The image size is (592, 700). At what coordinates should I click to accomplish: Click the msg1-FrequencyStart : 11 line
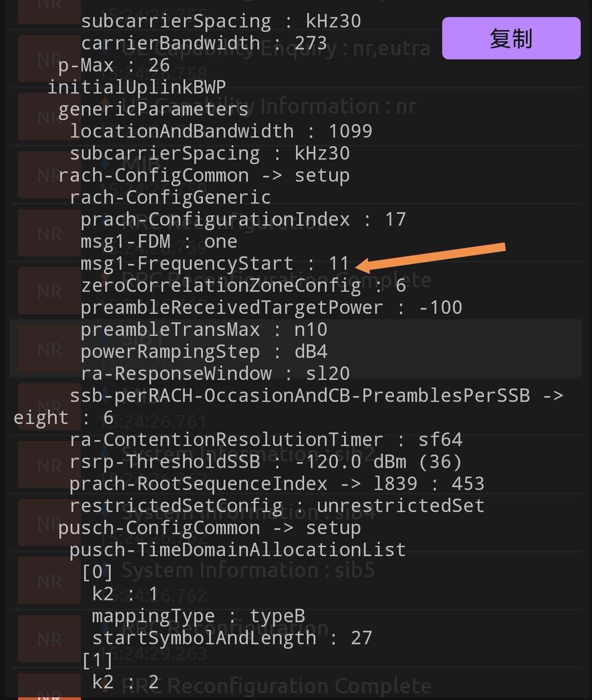(x=215, y=264)
